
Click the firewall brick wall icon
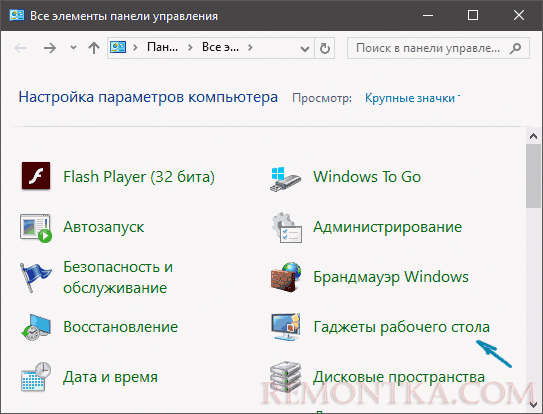point(286,277)
